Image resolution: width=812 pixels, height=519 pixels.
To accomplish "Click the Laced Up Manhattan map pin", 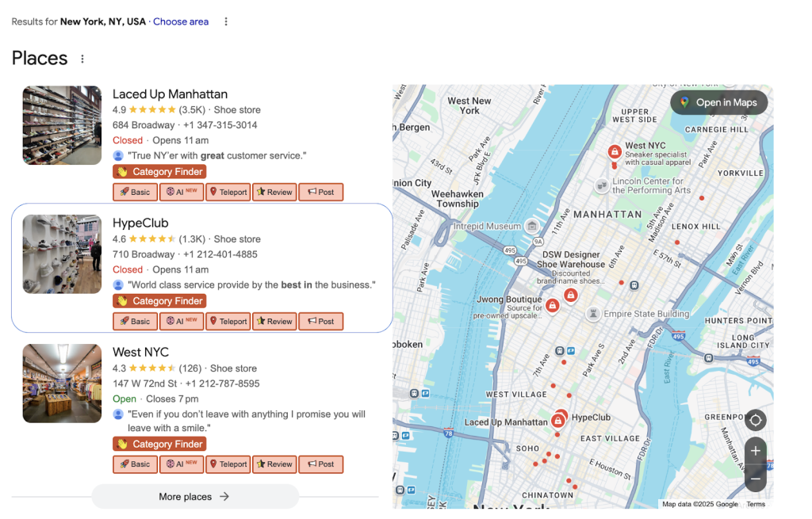I will pos(557,422).
